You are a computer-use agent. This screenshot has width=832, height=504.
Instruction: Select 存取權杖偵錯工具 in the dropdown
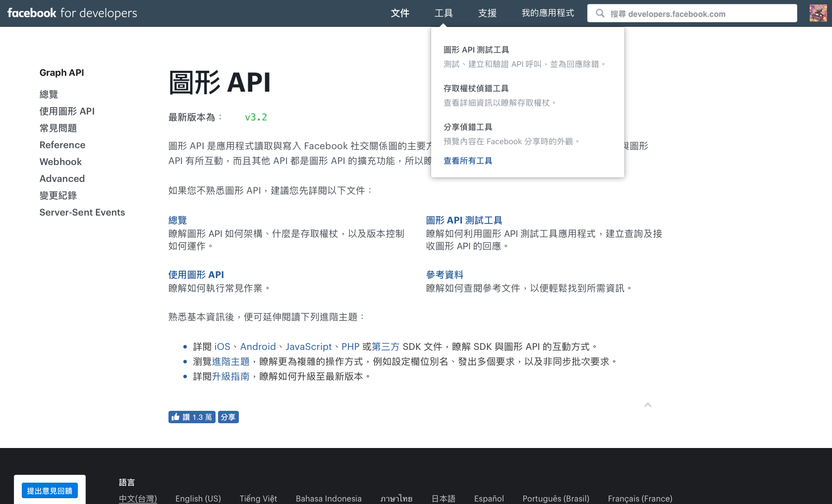(x=476, y=88)
